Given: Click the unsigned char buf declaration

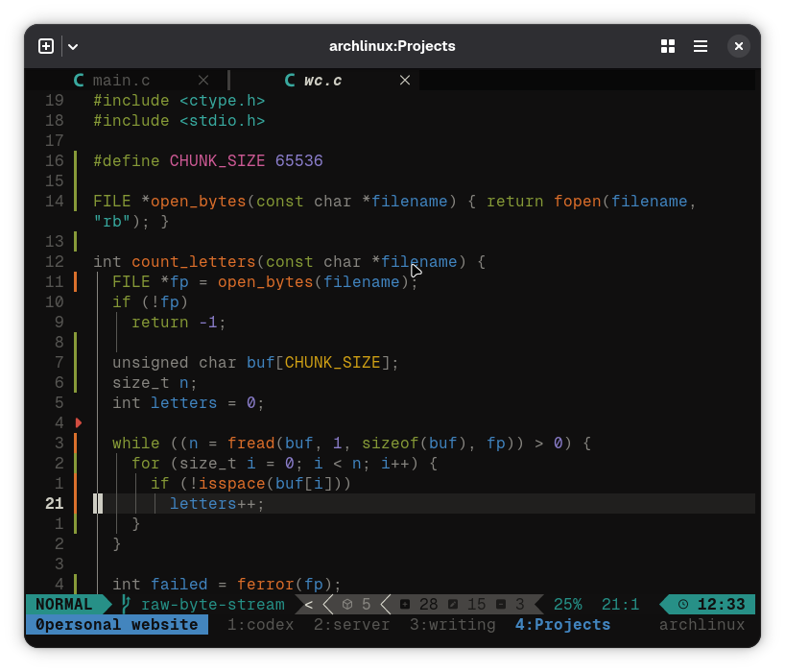Looking at the screenshot, I should [255, 363].
